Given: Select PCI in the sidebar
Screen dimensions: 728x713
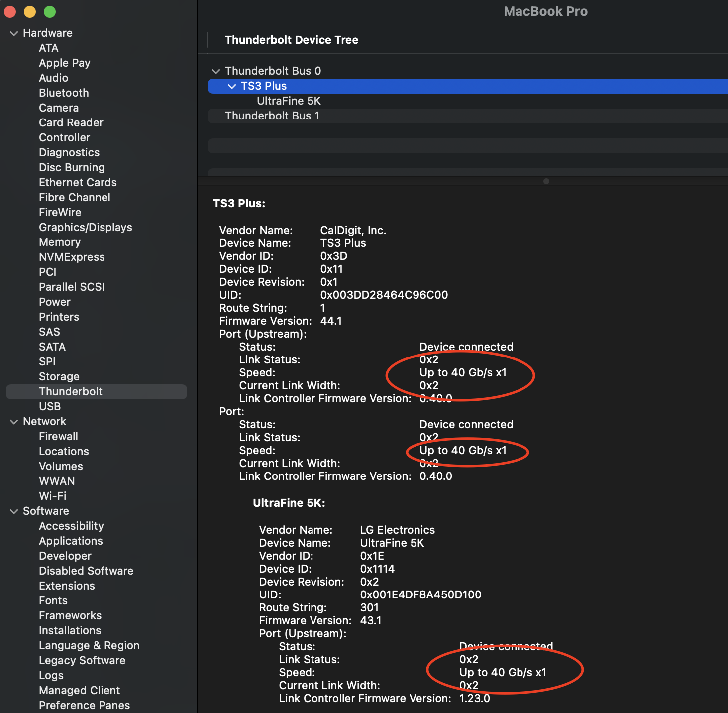Looking at the screenshot, I should pos(48,272).
